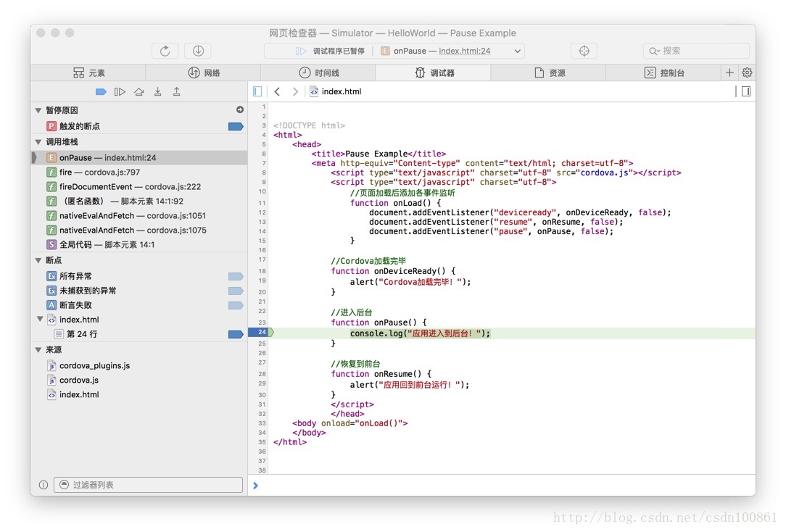The width and height of the screenshot is (786, 532).
Task: Select fire — cordova.js:797 stack frame
Action: pos(138,173)
